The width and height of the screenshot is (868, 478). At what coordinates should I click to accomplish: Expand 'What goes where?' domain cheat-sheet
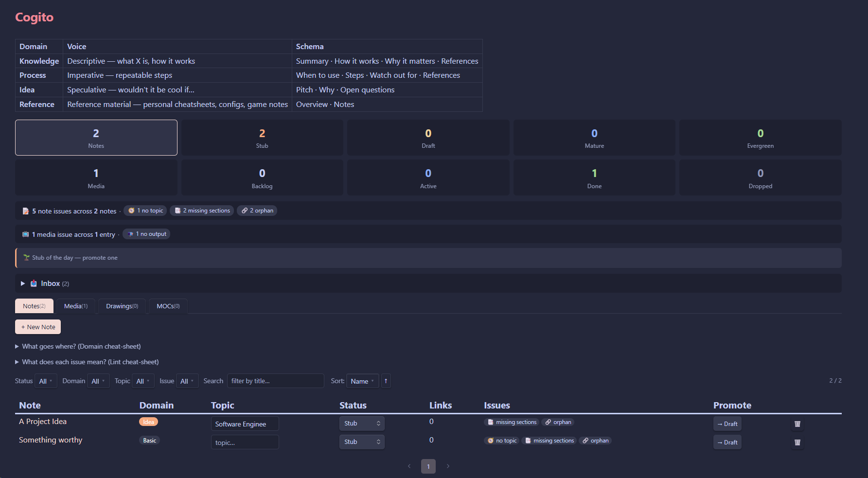coord(78,346)
